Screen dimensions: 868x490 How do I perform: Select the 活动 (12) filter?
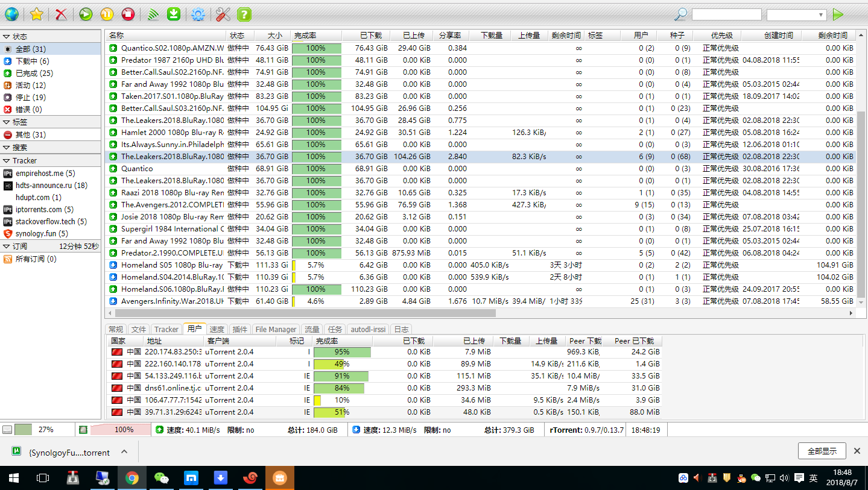pyautogui.click(x=51, y=85)
